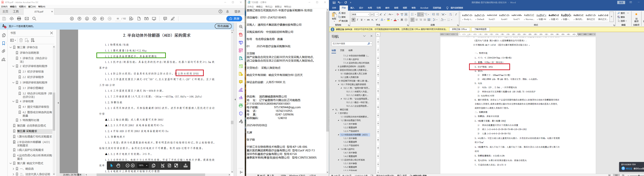Screen dimensions: 644x176
Task: Toggle strikethrough in Word's font group
Action: [x=368, y=20]
